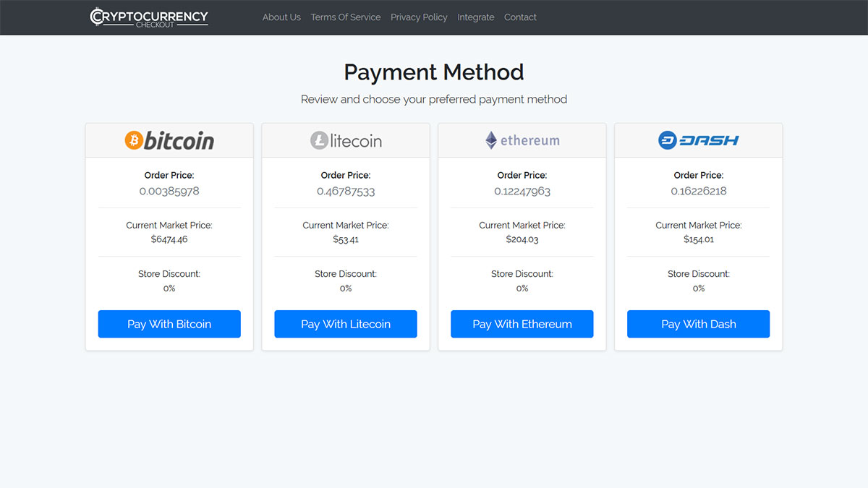868x488 pixels.
Task: Click the Bitcoin logo in card header
Action: (x=169, y=140)
